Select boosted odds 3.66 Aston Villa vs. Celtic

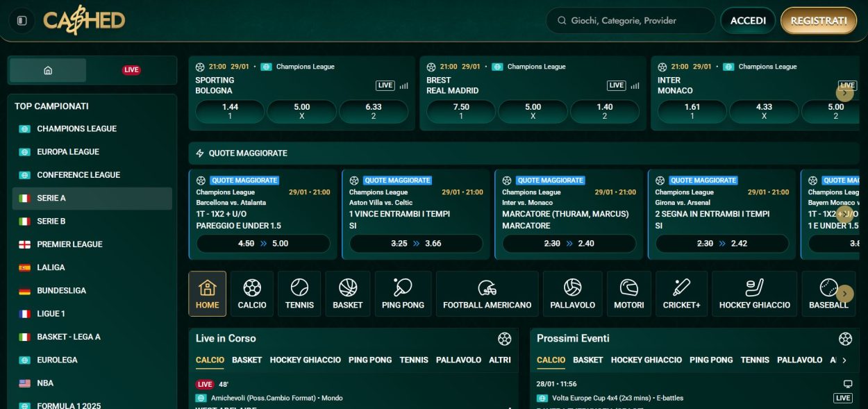click(x=417, y=244)
